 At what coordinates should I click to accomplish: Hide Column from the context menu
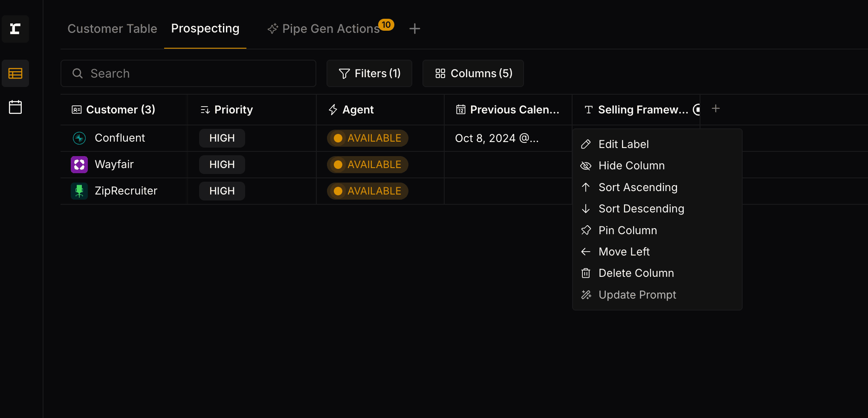(x=631, y=165)
